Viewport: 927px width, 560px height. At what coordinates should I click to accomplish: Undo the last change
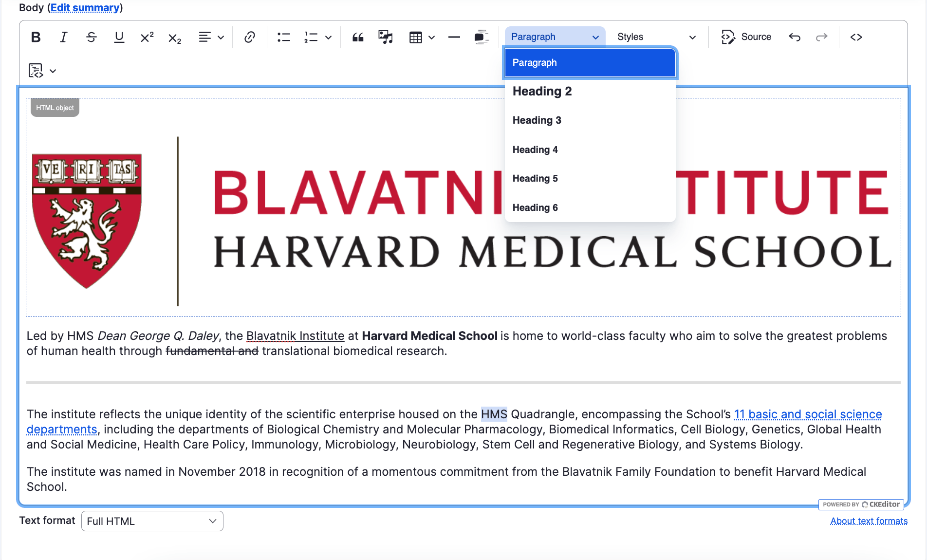point(795,37)
